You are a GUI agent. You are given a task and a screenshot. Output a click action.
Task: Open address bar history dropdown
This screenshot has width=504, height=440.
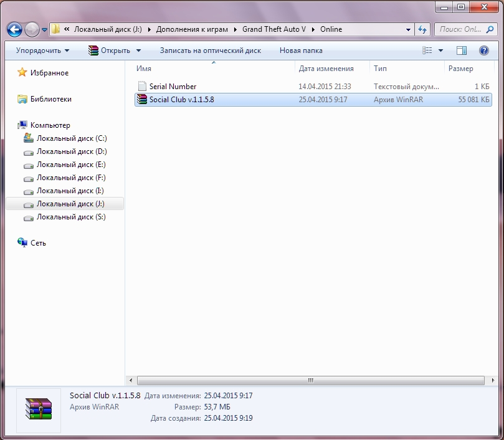click(x=408, y=29)
